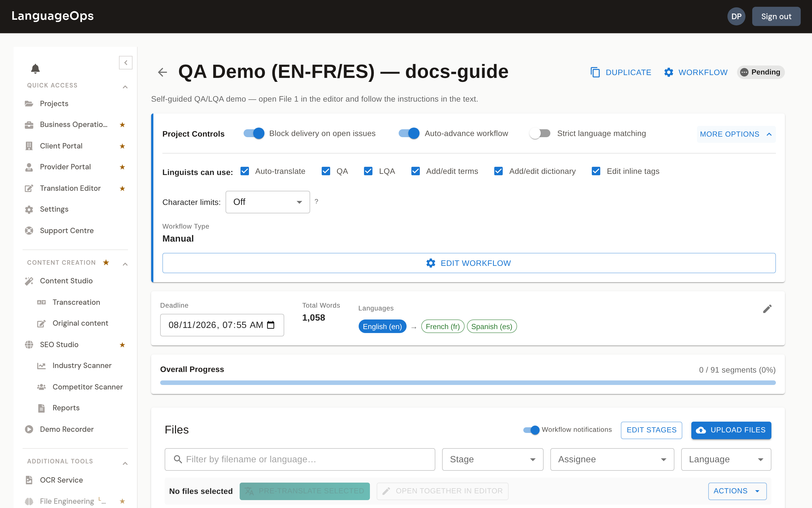Image resolution: width=812 pixels, height=508 pixels.
Task: Click the Edit Stages button
Action: (651, 430)
